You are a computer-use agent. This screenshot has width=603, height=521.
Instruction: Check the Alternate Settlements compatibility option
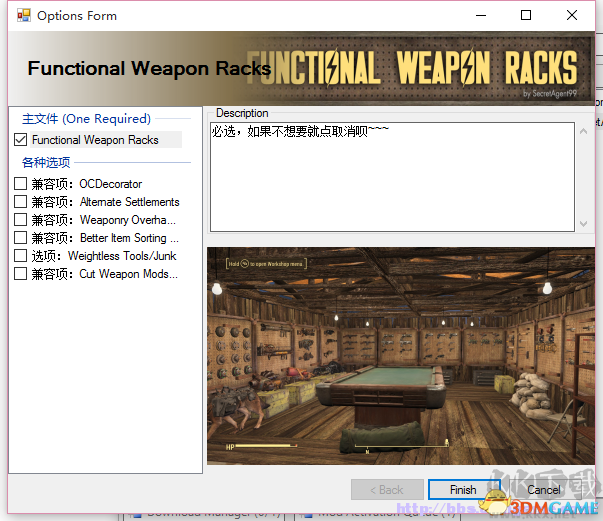20,201
